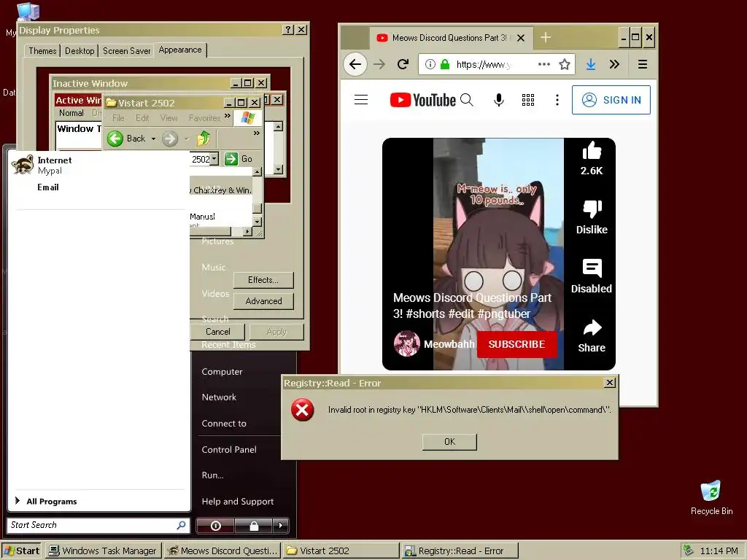Click the Display Properties help question mark
747x560 pixels.
pyautogui.click(x=287, y=29)
